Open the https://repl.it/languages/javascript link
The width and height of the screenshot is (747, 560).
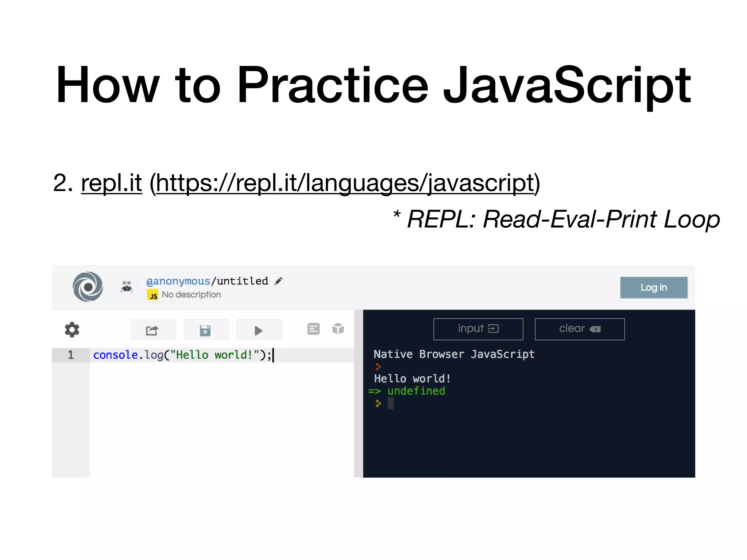coord(345,183)
